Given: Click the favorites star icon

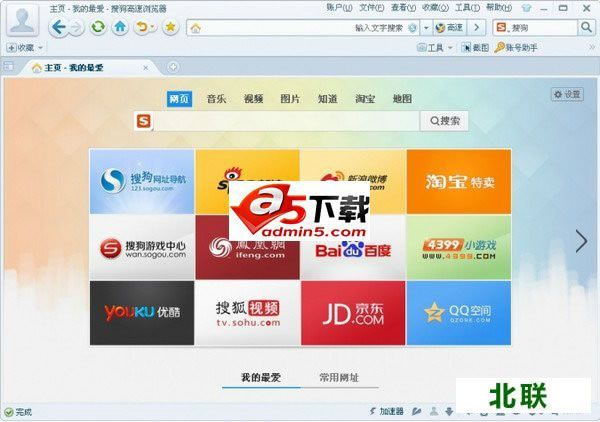Looking at the screenshot, I should click(170, 27).
